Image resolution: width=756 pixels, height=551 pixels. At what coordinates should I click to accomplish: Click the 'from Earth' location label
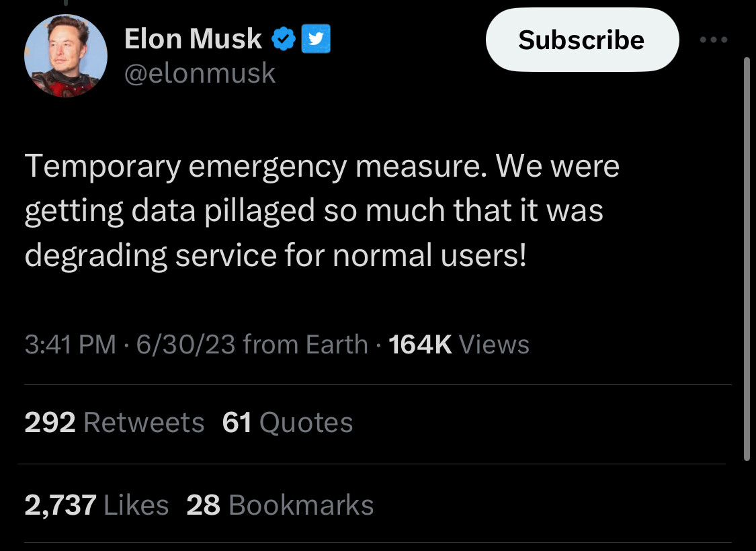[x=305, y=345]
